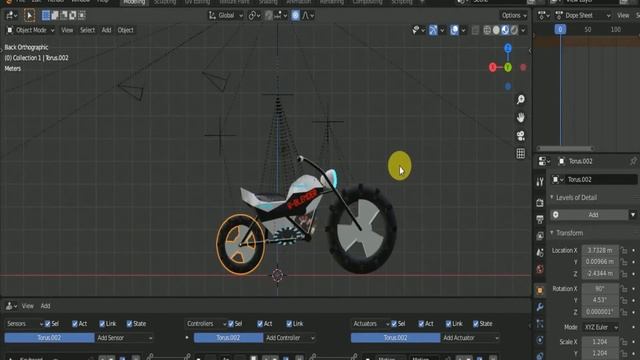The height and width of the screenshot is (360, 640).
Task: Open the Modifier properties wrench icon
Action: [x=540, y=307]
